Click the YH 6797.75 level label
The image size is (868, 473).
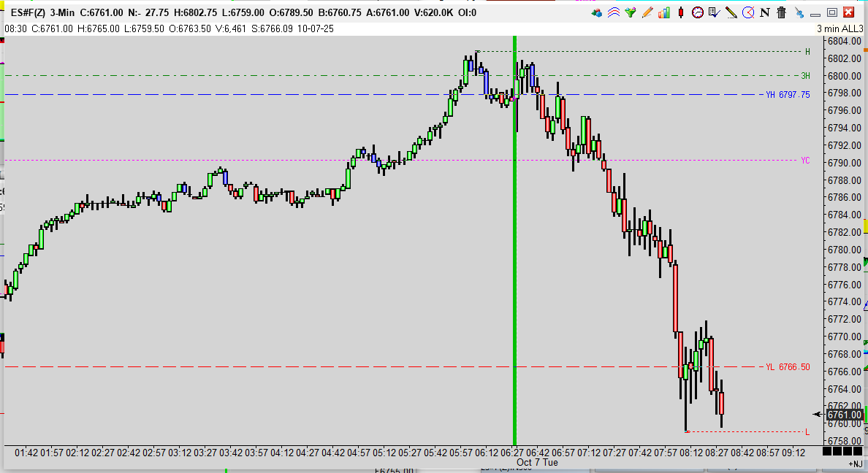tap(787, 95)
